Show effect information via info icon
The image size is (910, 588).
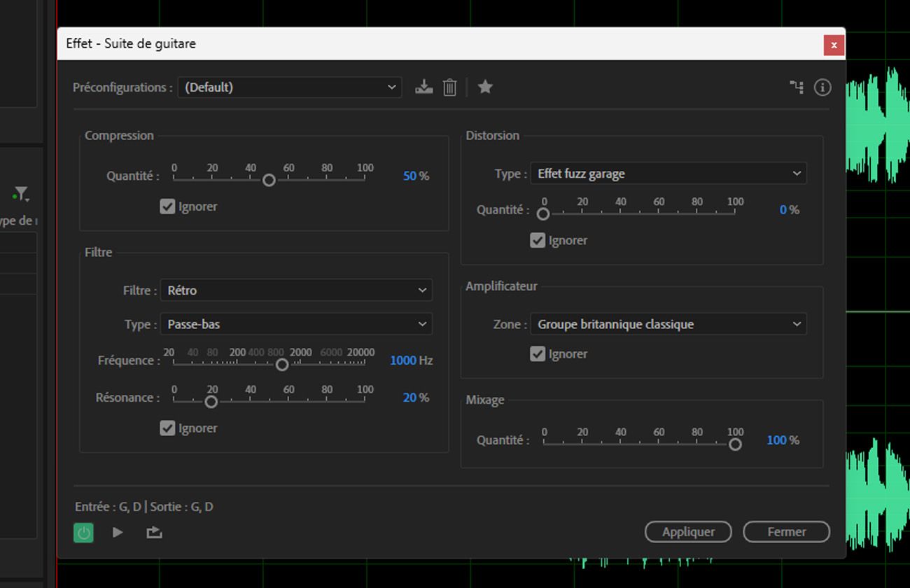(x=822, y=87)
